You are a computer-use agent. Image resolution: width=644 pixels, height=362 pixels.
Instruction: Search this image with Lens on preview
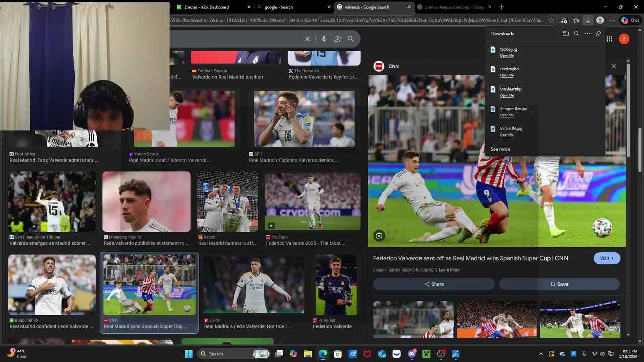tap(379, 235)
